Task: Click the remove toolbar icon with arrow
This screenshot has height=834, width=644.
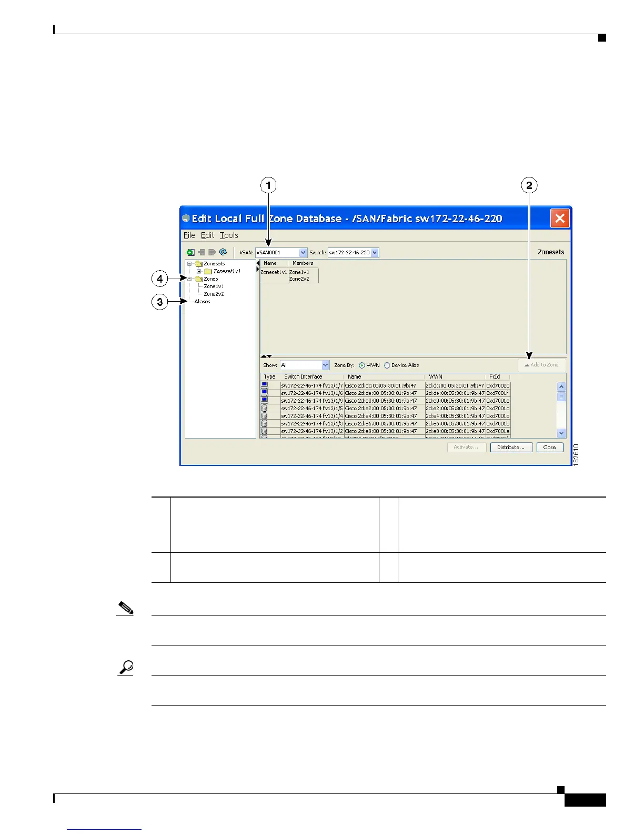Action: click(x=212, y=253)
